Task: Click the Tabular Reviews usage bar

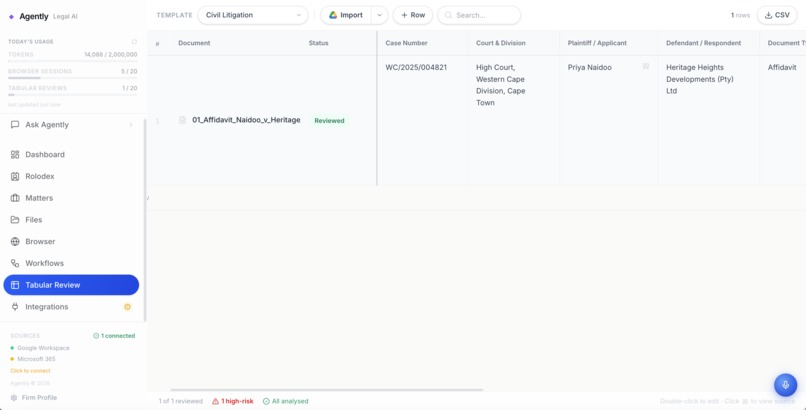Action: pos(72,95)
